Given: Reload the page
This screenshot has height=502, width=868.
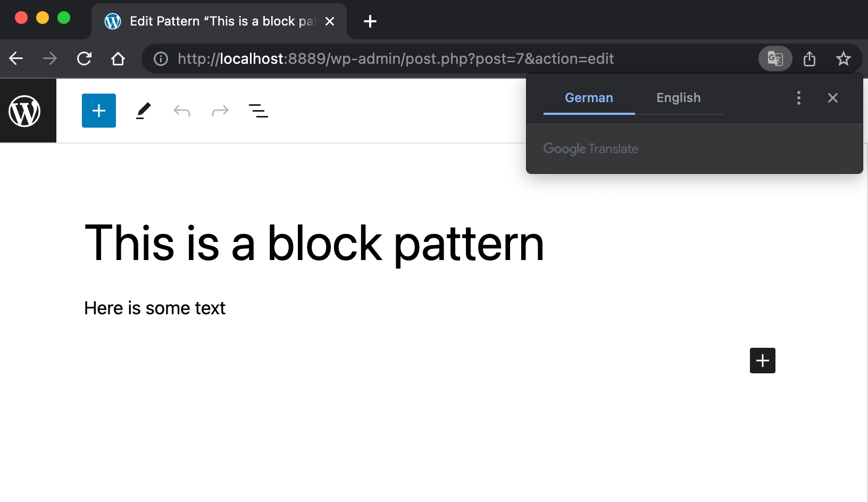Looking at the screenshot, I should click(84, 58).
